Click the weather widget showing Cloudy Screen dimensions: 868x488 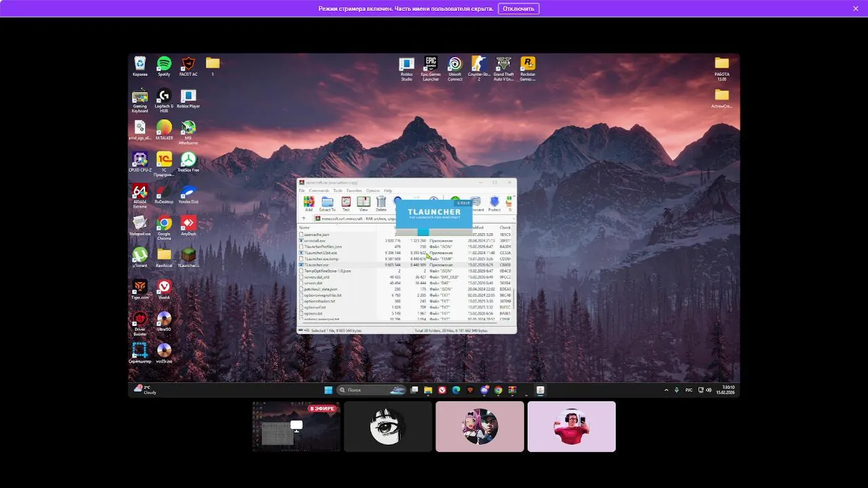tap(145, 390)
